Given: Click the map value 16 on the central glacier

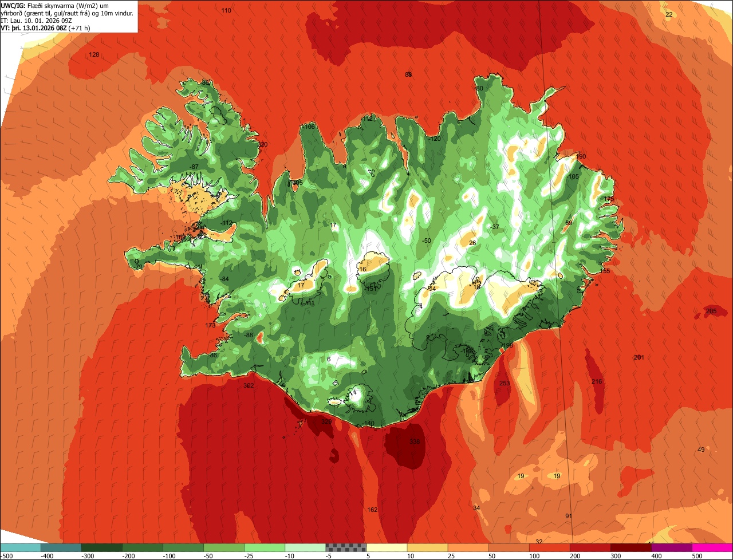Looking at the screenshot, I should [362, 269].
